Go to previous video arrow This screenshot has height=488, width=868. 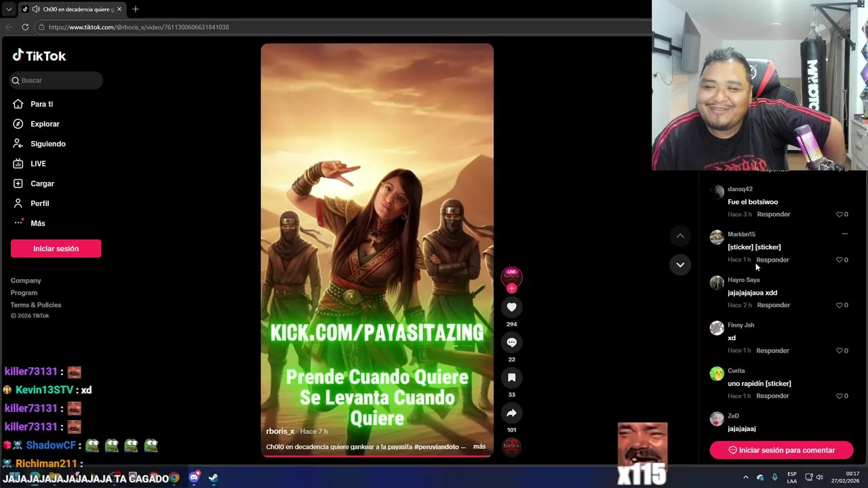coord(680,236)
